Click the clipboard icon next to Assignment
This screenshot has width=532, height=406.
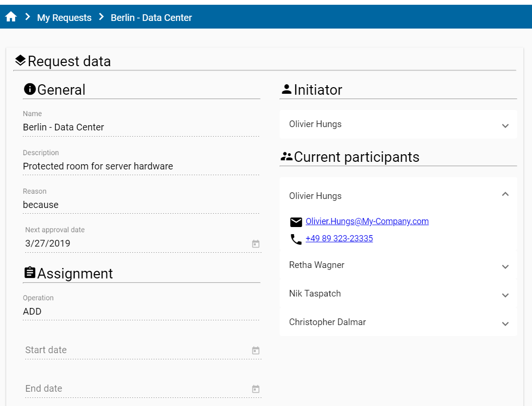pos(29,273)
